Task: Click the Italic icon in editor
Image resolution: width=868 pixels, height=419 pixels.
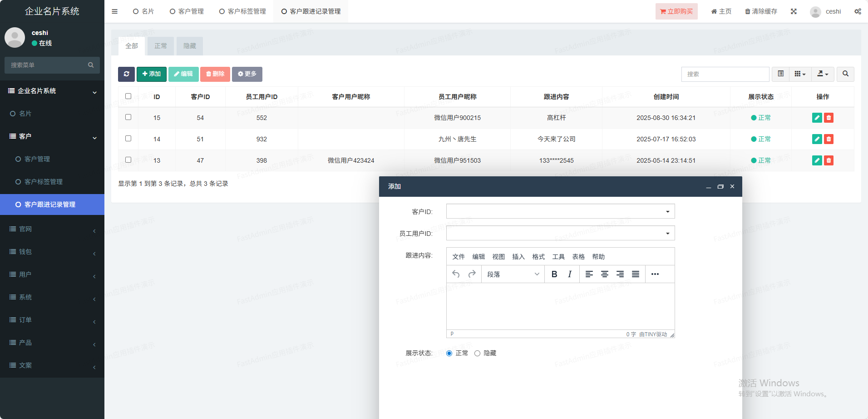Action: point(570,274)
